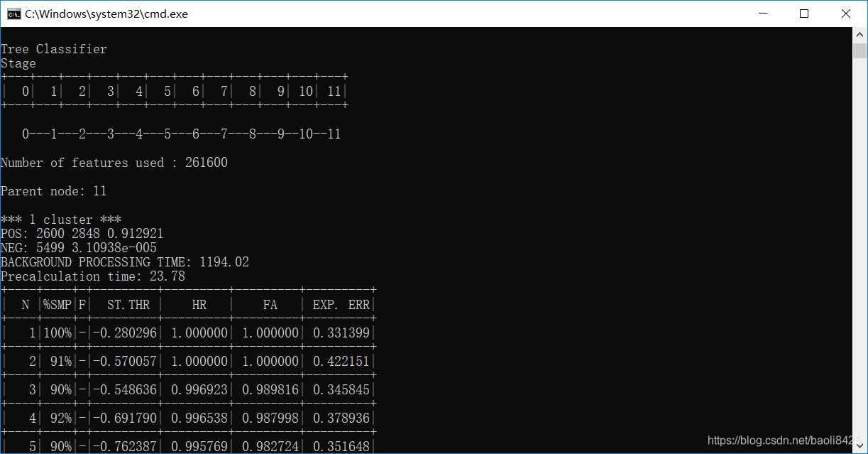Click the '92%' sample percentage cell
Viewport: 868px width, 454px height.
tap(61, 418)
